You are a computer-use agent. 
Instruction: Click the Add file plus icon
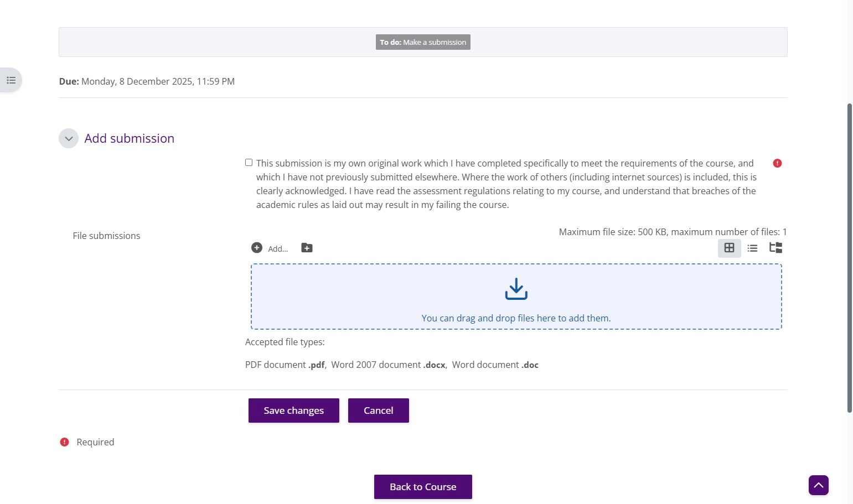(256, 248)
